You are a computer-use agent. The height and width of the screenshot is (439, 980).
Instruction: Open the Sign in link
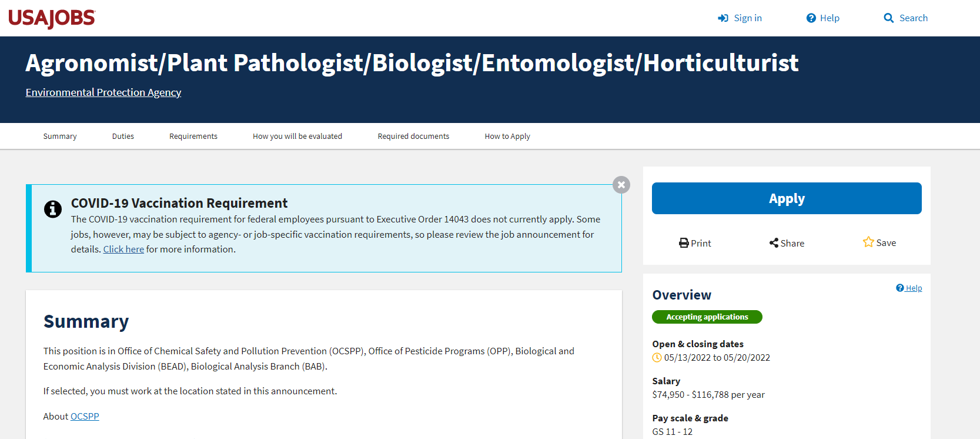748,18
